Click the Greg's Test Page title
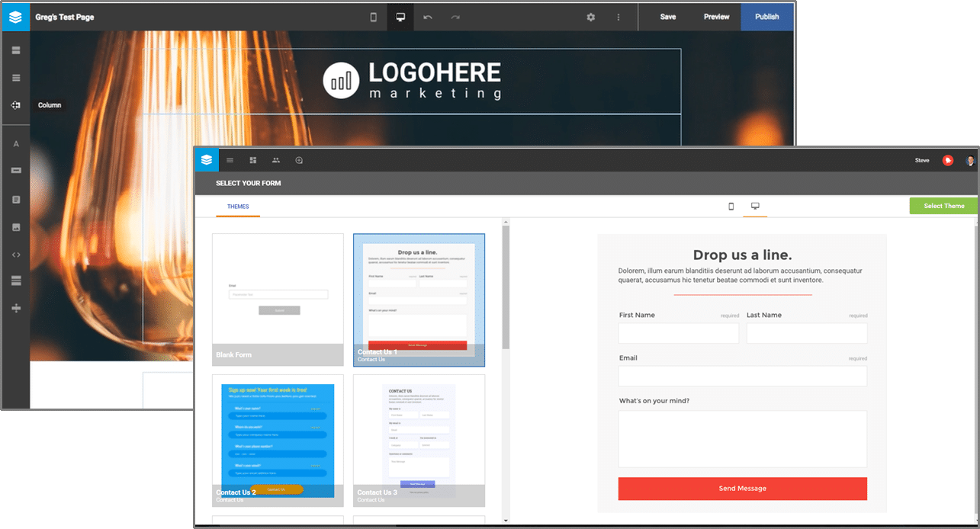 pos(65,17)
